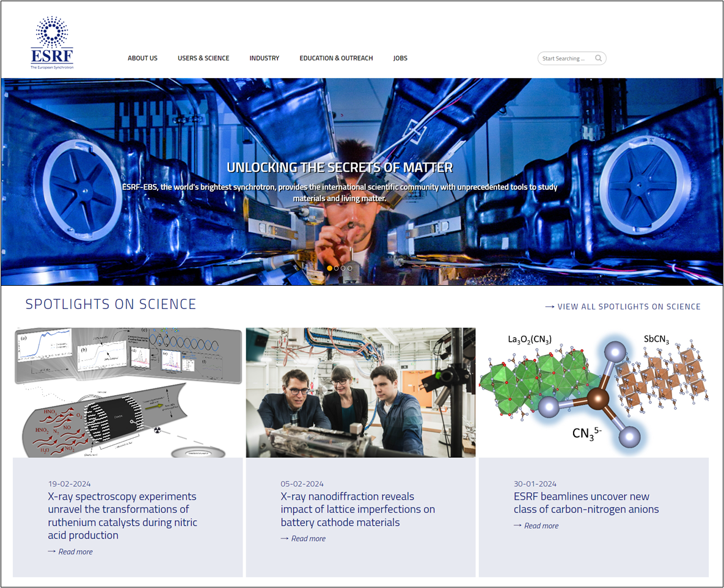
Task: Jump to the fourth carousel slide dot
Action: coord(350,268)
